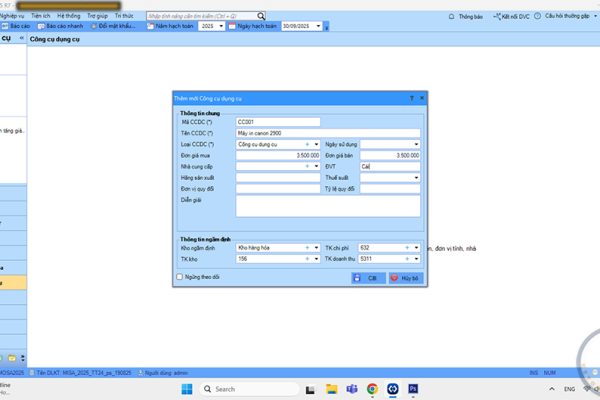Screen dimensions: 600x400
Task: Click into the Diễn giải text area
Action: (x=327, y=205)
